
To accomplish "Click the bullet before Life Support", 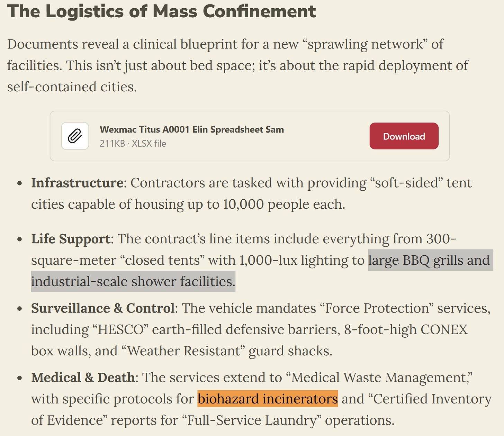I will pos(20,240).
